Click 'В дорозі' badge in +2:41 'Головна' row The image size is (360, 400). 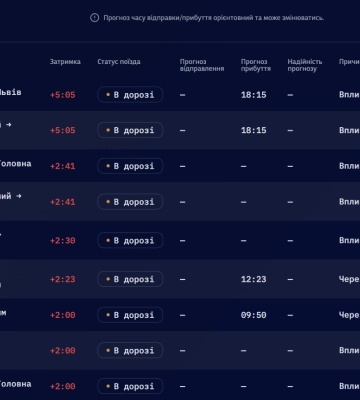(x=130, y=166)
